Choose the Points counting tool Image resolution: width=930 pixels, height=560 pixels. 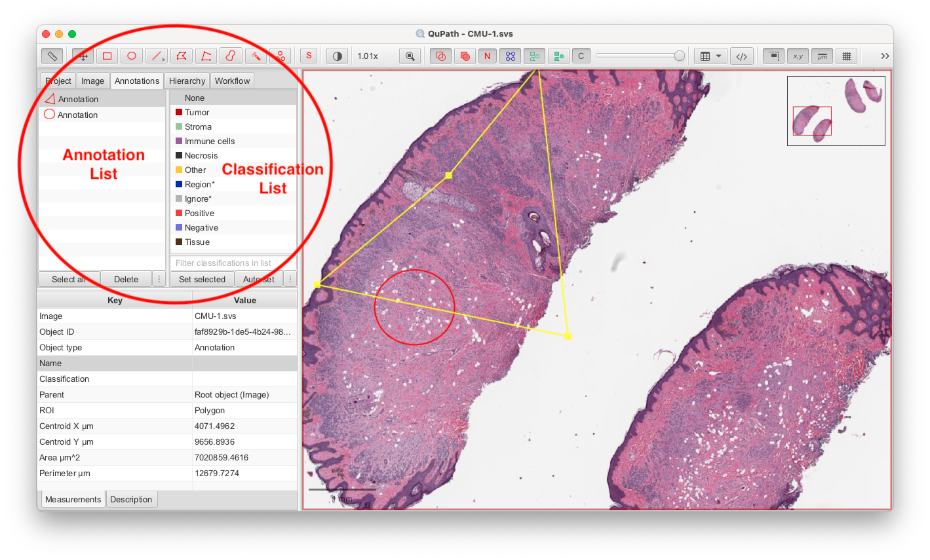pyautogui.click(x=281, y=56)
